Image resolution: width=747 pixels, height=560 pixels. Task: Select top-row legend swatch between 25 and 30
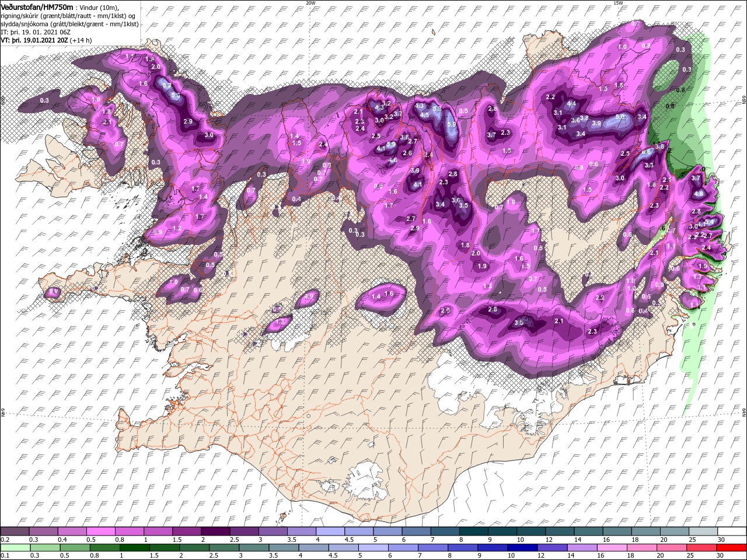[703, 531]
